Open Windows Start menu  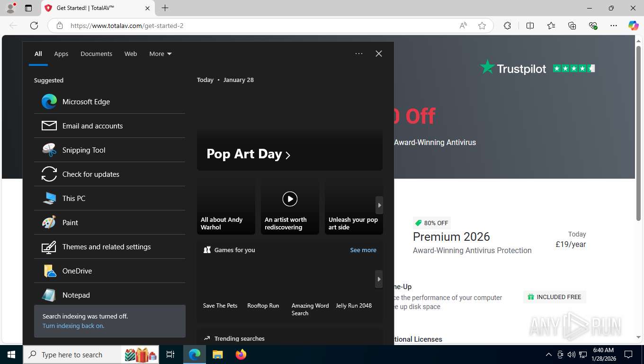point(11,355)
